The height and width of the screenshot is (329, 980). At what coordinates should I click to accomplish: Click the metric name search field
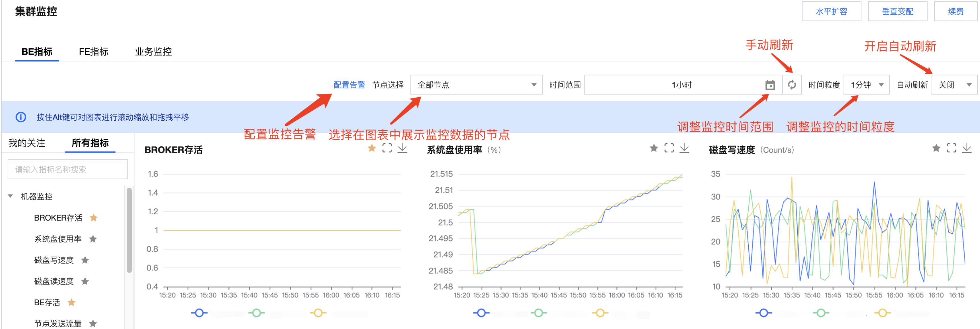(x=68, y=169)
